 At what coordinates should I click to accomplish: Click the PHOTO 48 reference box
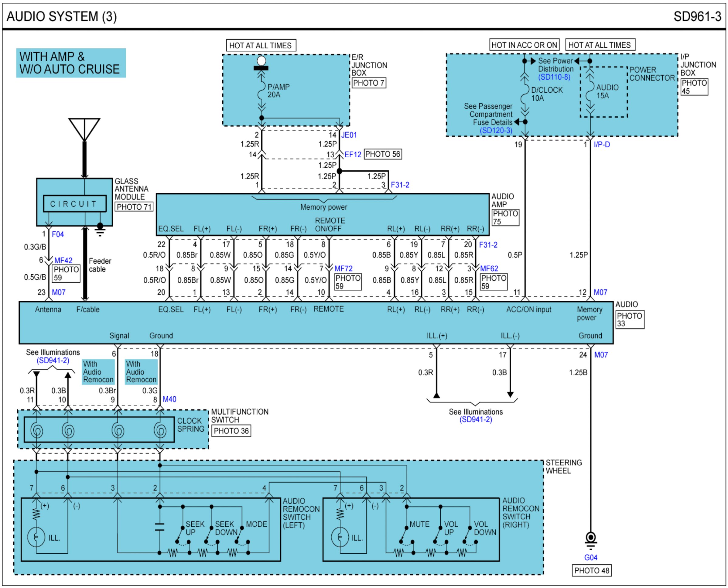591,570
